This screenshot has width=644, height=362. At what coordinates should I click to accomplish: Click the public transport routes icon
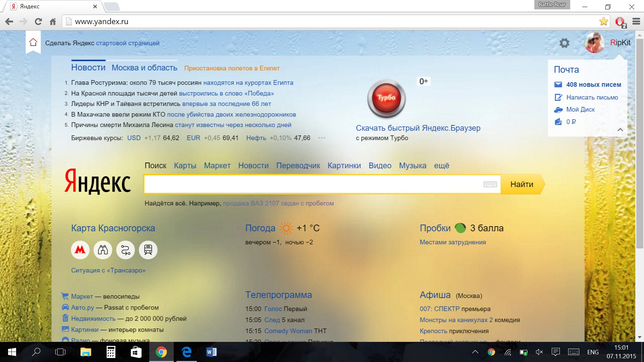125,250
